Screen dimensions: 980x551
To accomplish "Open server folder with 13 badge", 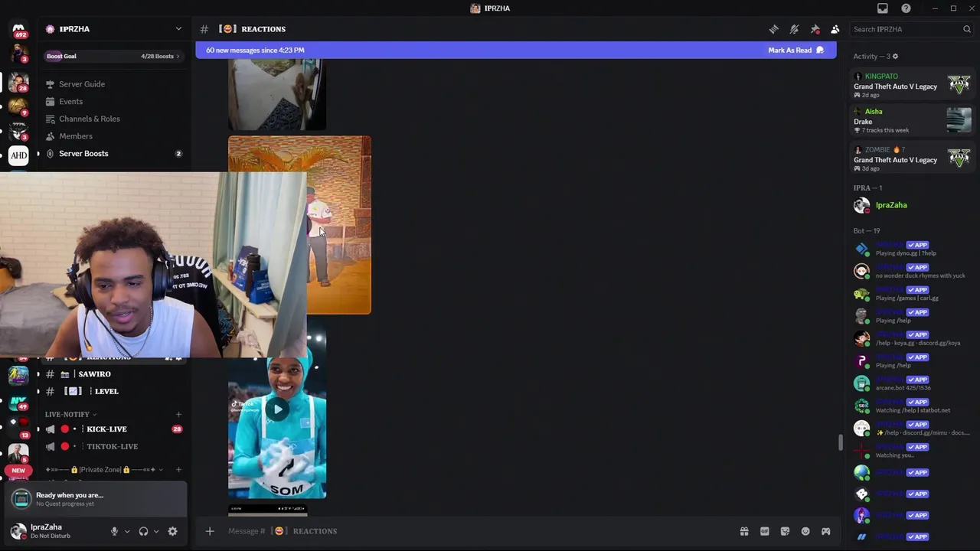I will [x=18, y=426].
